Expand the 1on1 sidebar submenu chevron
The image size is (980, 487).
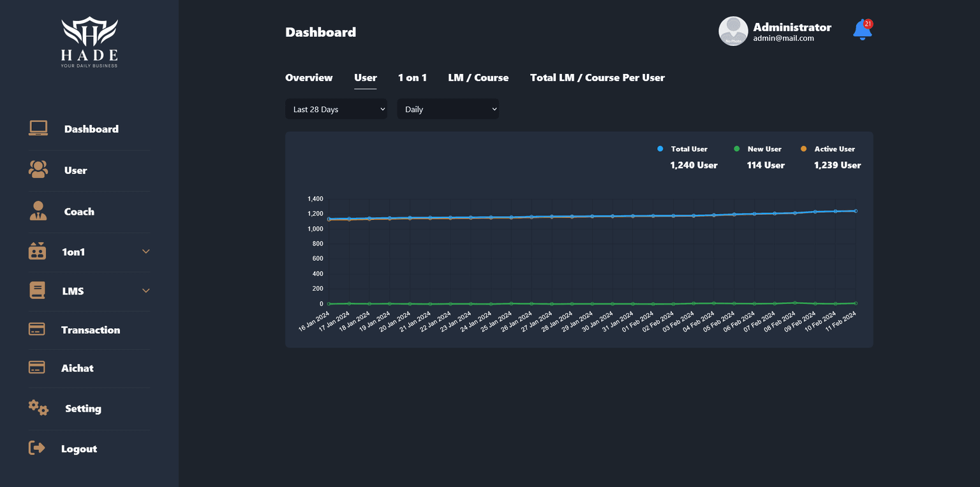pyautogui.click(x=145, y=251)
